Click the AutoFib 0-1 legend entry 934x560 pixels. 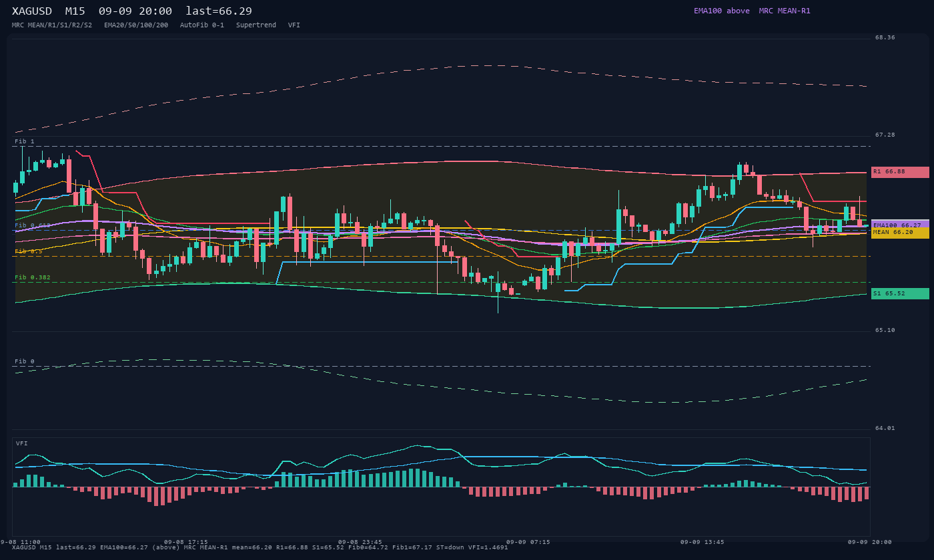pyautogui.click(x=202, y=25)
